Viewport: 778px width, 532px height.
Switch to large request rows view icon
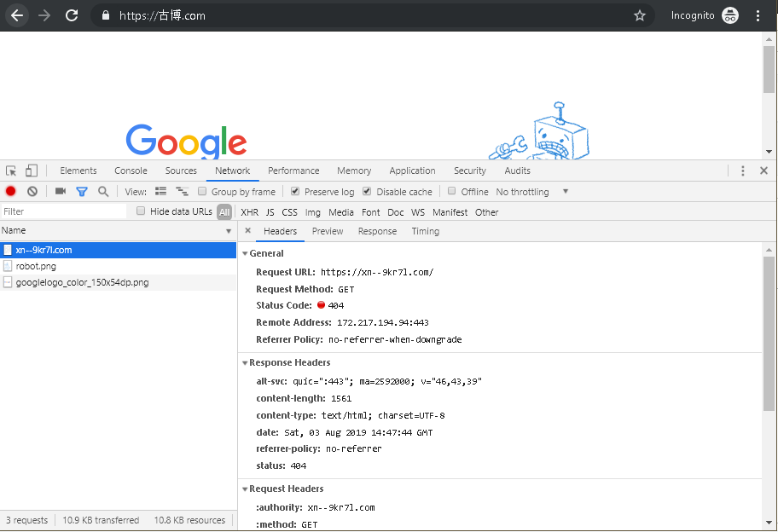[160, 191]
